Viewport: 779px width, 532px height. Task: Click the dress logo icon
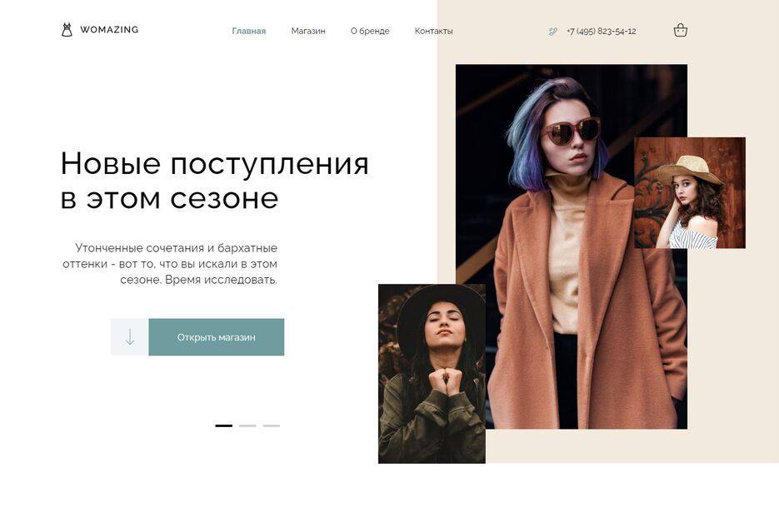pyautogui.click(x=67, y=30)
